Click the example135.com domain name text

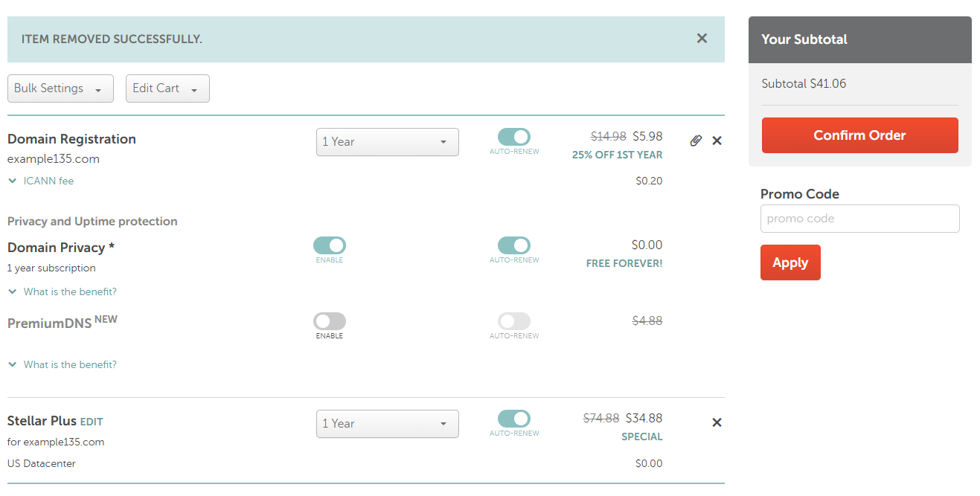point(54,159)
